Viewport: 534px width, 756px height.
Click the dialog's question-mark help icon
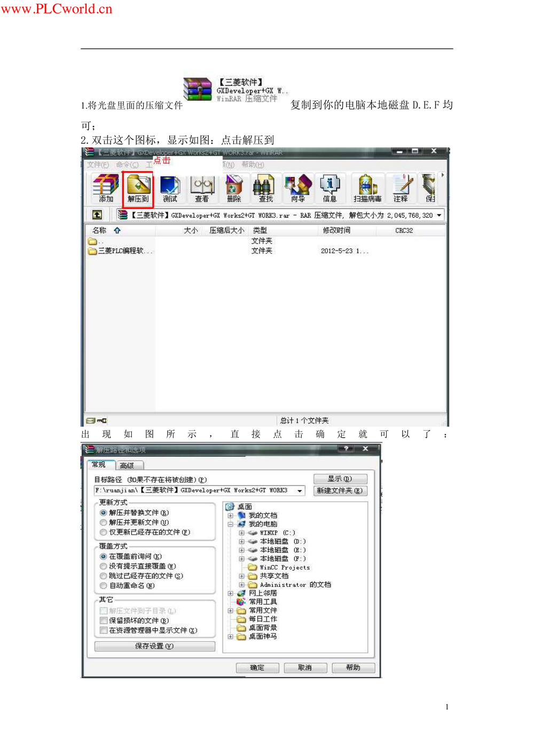click(346, 449)
